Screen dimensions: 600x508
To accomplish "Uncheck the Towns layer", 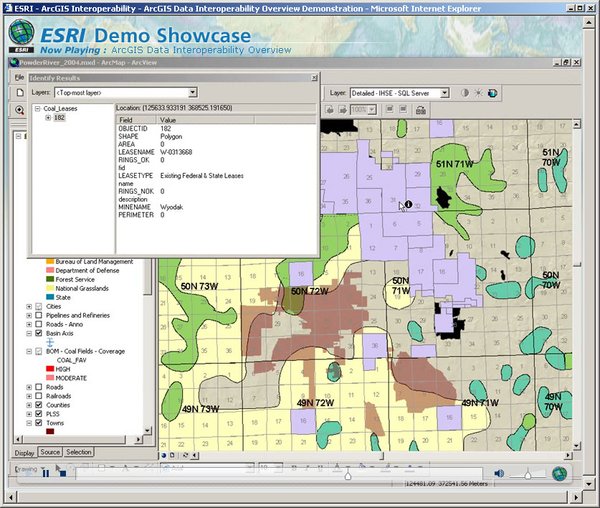I will pyautogui.click(x=39, y=423).
